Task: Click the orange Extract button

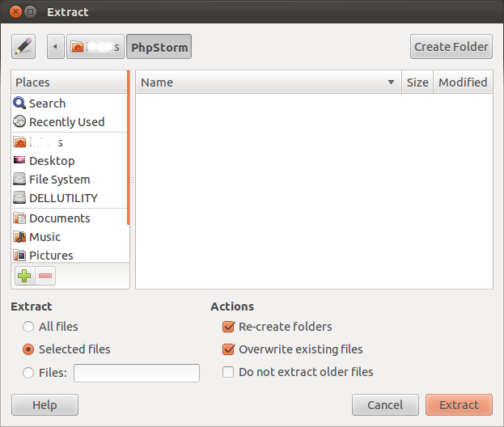Action: coord(459,405)
